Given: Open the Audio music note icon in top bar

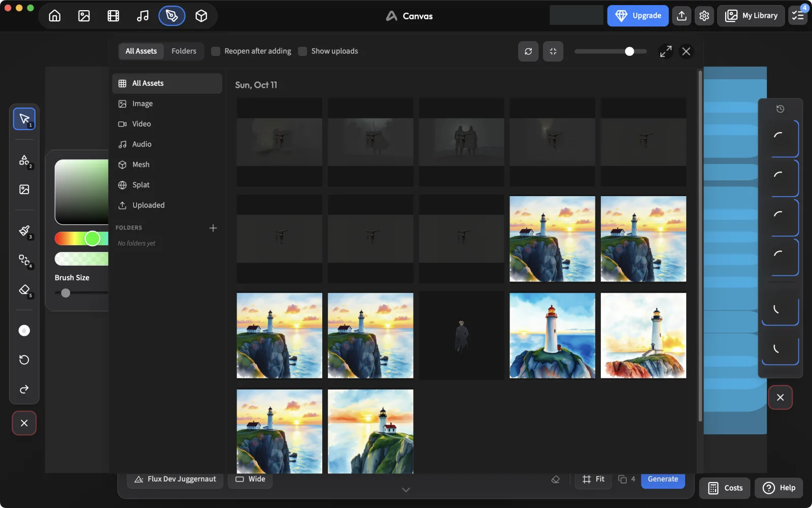Looking at the screenshot, I should [x=143, y=16].
